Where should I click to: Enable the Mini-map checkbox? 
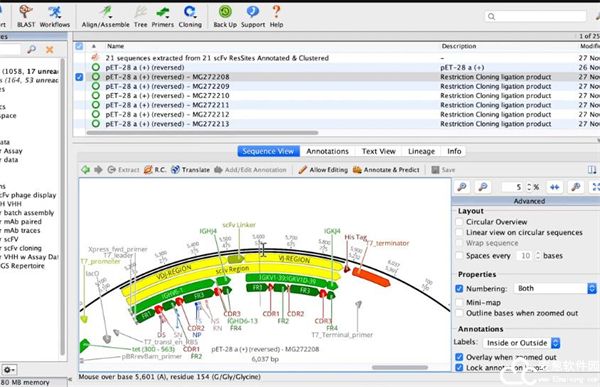coord(460,302)
